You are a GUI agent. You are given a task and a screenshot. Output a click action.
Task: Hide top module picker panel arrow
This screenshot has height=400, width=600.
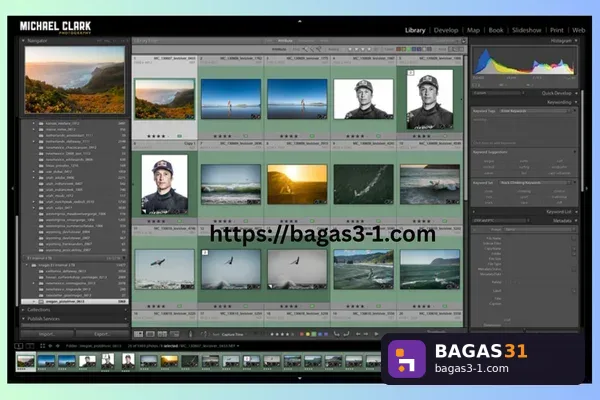pos(300,21)
